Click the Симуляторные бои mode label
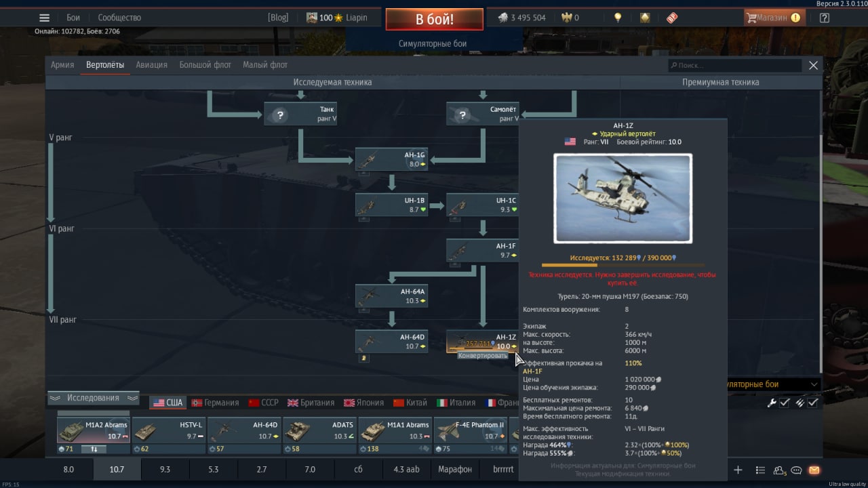The height and width of the screenshot is (488, 868). tap(433, 43)
